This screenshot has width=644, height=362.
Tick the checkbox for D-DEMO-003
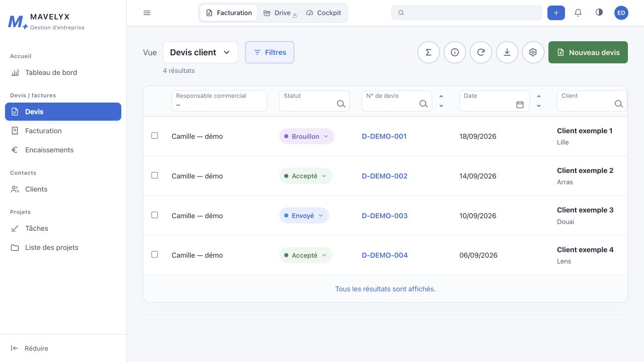(x=154, y=215)
